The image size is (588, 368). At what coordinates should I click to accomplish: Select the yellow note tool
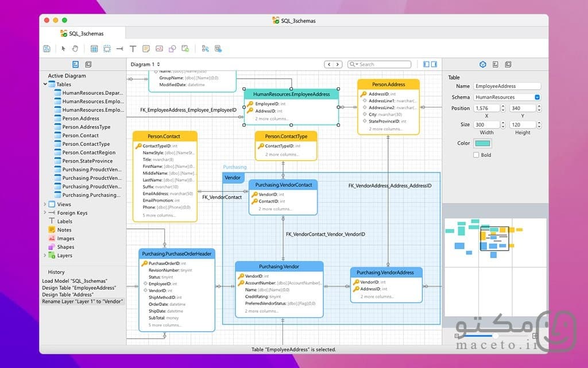tap(146, 48)
